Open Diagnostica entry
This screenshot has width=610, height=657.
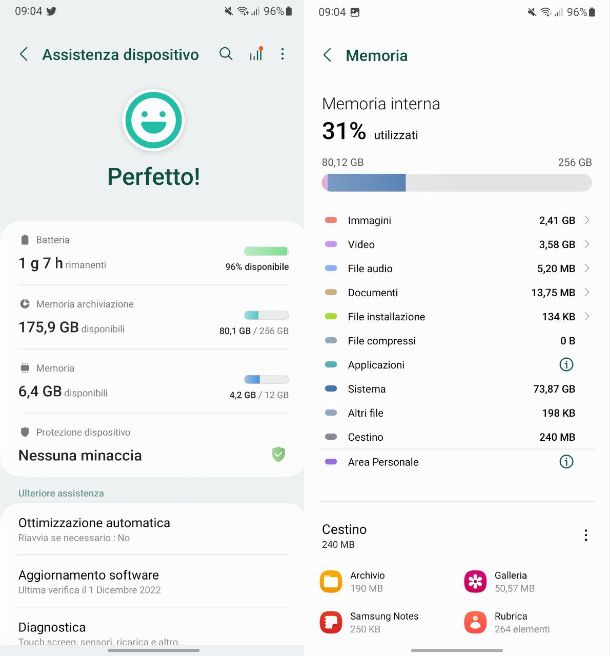tap(153, 627)
